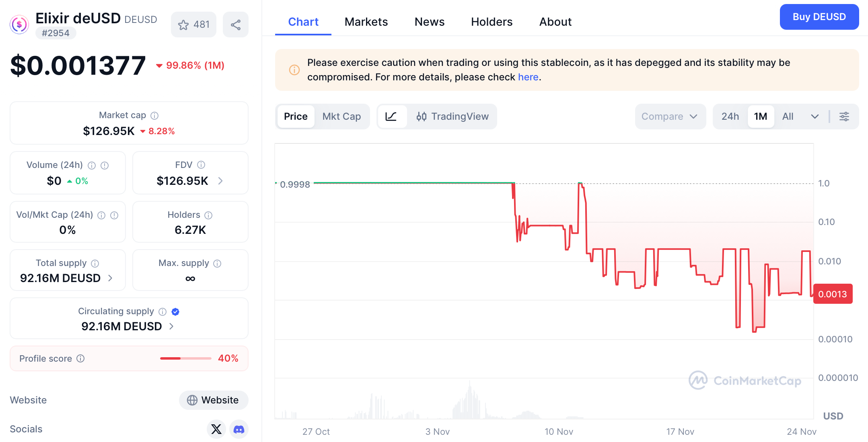Expand the extra timeframe chevron
868x442 pixels.
[815, 117]
